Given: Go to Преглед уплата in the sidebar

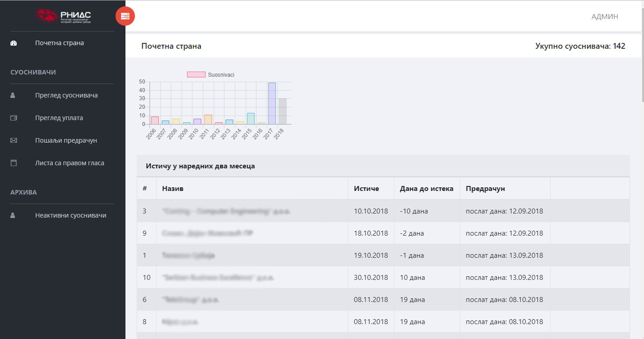Looking at the screenshot, I should [x=59, y=118].
